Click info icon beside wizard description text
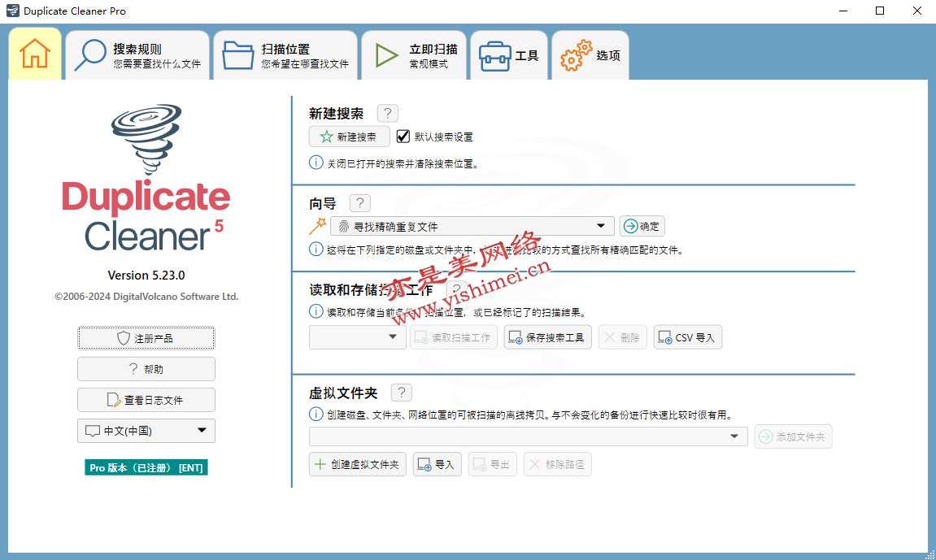Screen dimensions: 936x560 (316, 250)
